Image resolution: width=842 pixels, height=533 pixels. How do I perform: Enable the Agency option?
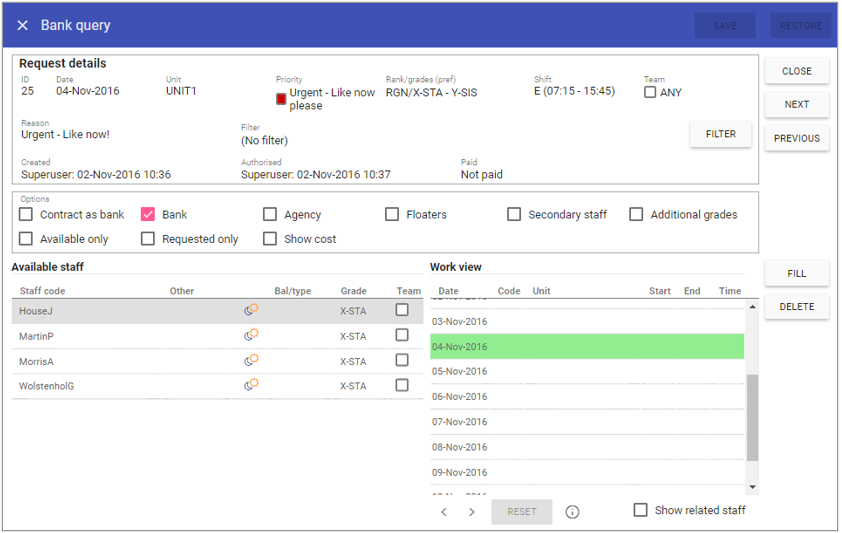click(x=270, y=215)
